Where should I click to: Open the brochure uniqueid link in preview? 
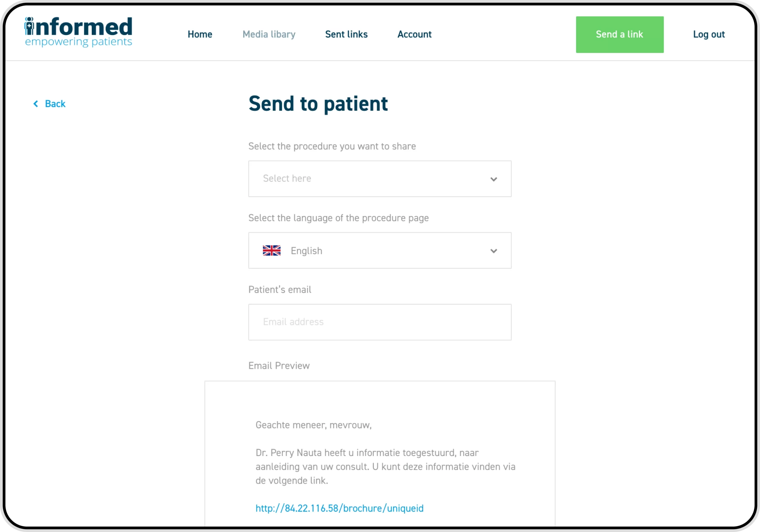tap(339, 508)
